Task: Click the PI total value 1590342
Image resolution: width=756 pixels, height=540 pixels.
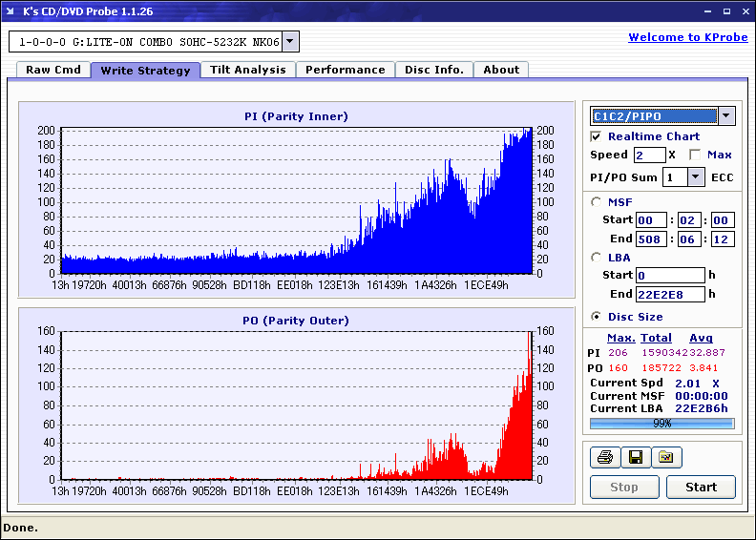Action: tap(664, 353)
